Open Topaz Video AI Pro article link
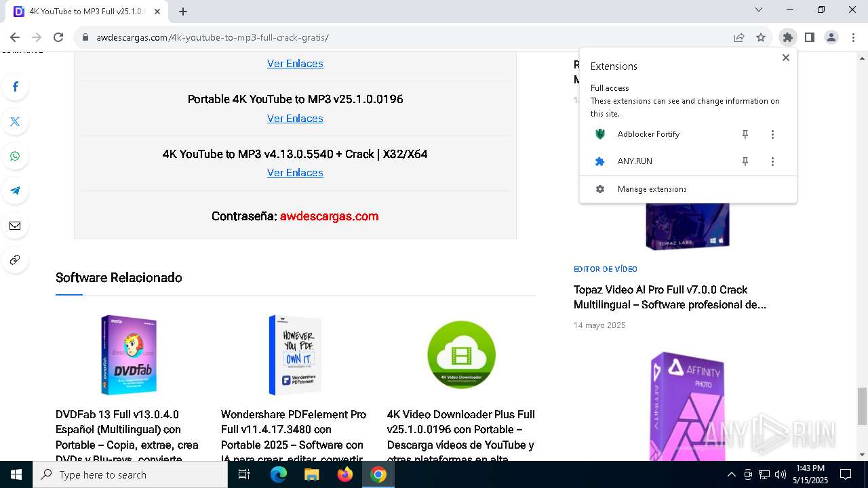Image resolution: width=868 pixels, height=488 pixels. click(670, 297)
